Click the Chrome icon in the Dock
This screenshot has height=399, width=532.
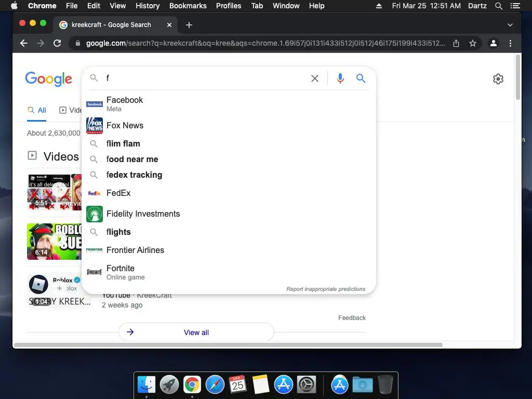(192, 385)
